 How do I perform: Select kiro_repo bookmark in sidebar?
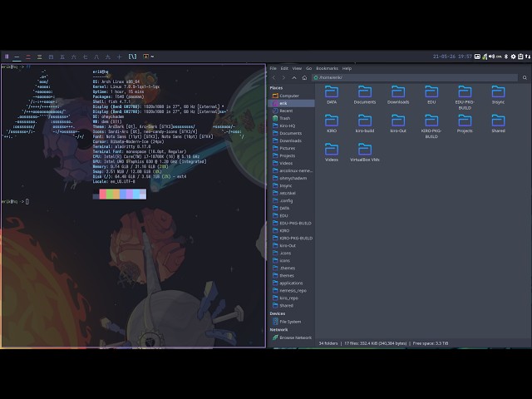click(x=292, y=298)
